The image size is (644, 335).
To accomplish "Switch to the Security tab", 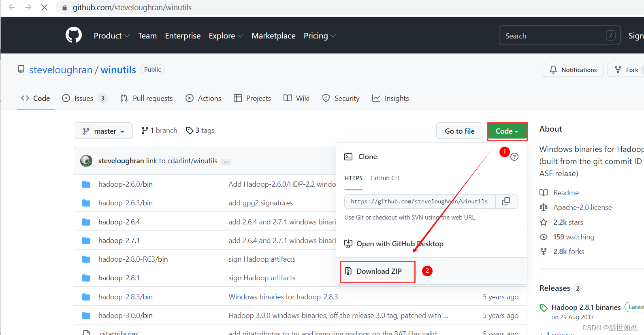I will (x=341, y=98).
